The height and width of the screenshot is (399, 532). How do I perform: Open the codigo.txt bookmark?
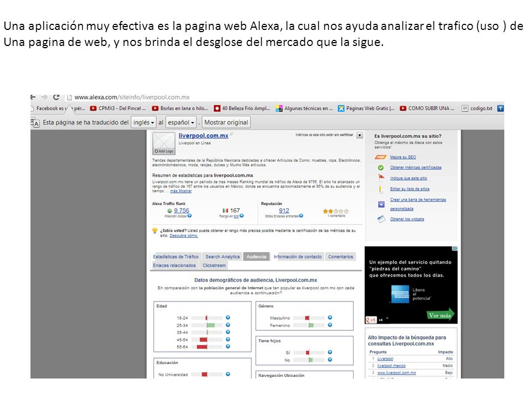(477, 108)
